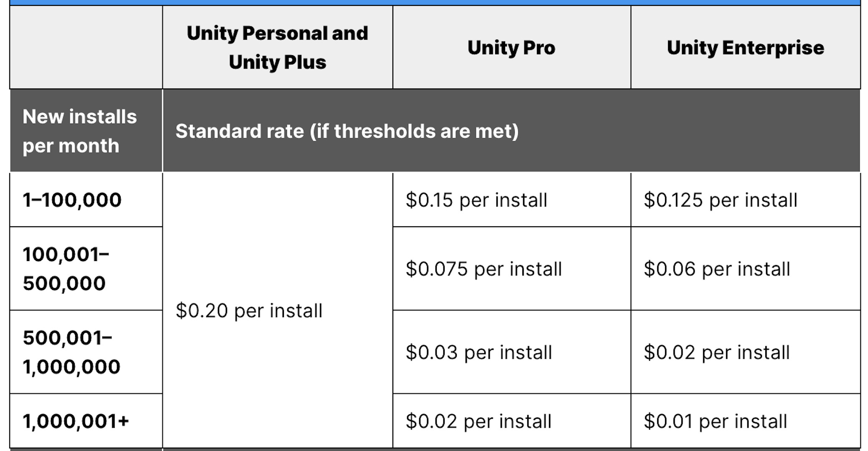The width and height of the screenshot is (868, 451).
Task: Select the 500,001–1,000,000 row label
Action: tap(86, 352)
